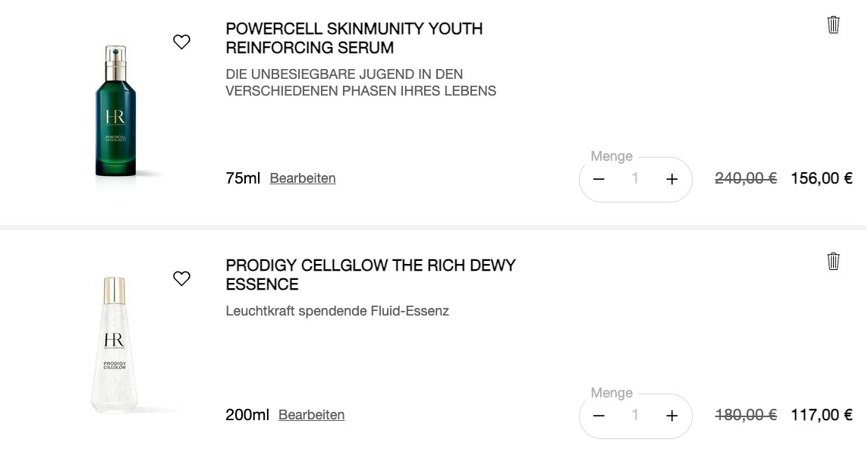Add Powercell Skinmunity serum to wishlist
This screenshot has height=449, width=868.
pos(181,42)
